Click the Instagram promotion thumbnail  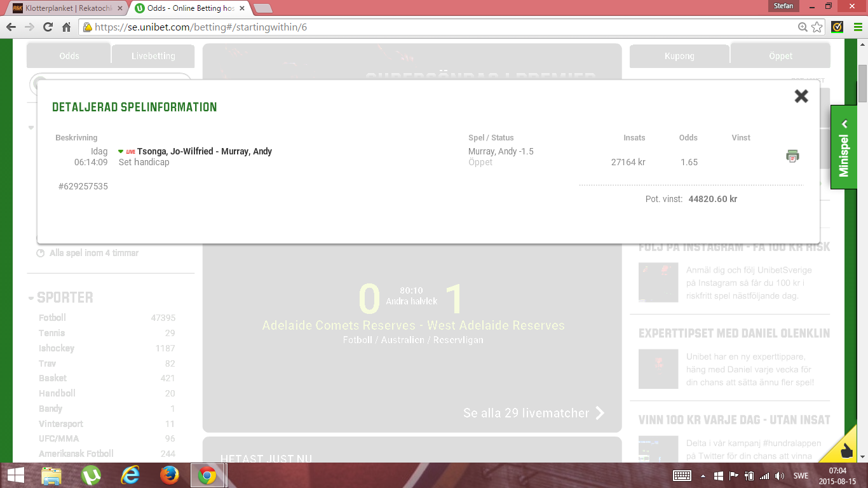coord(658,282)
